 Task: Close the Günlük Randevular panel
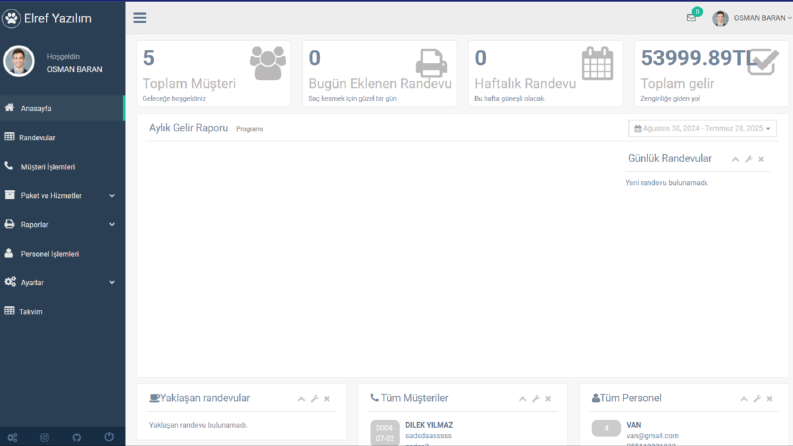(761, 159)
